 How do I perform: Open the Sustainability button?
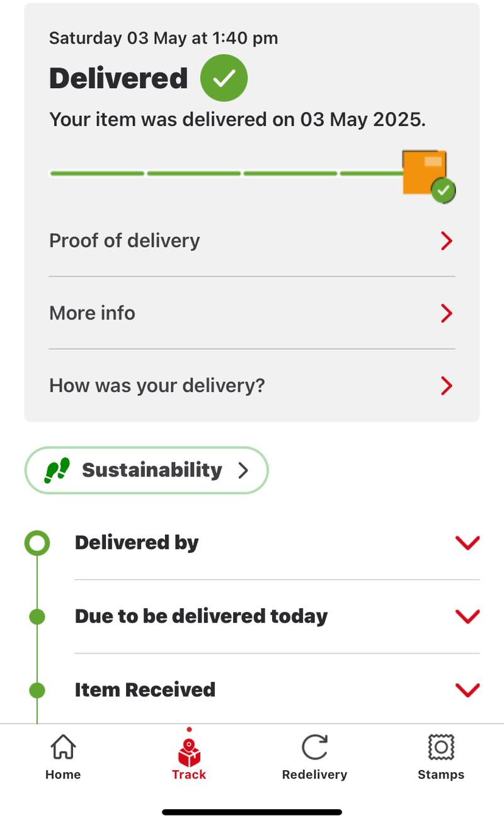146,470
